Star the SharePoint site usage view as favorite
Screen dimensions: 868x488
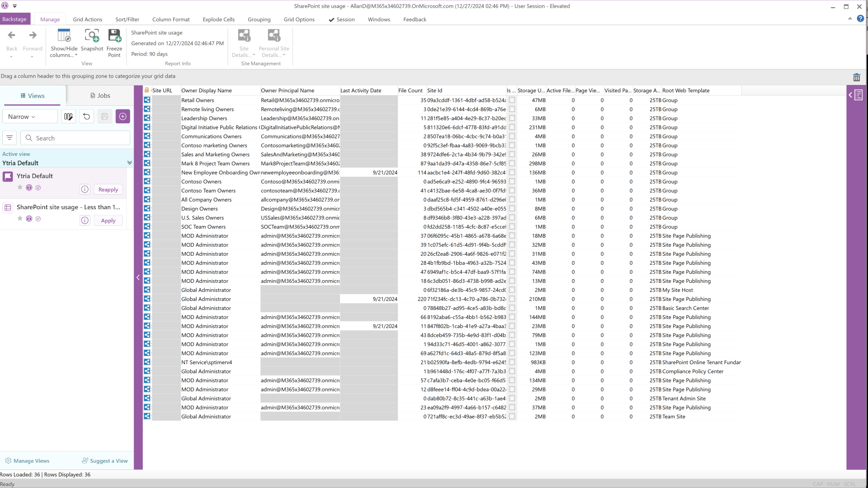(x=20, y=219)
